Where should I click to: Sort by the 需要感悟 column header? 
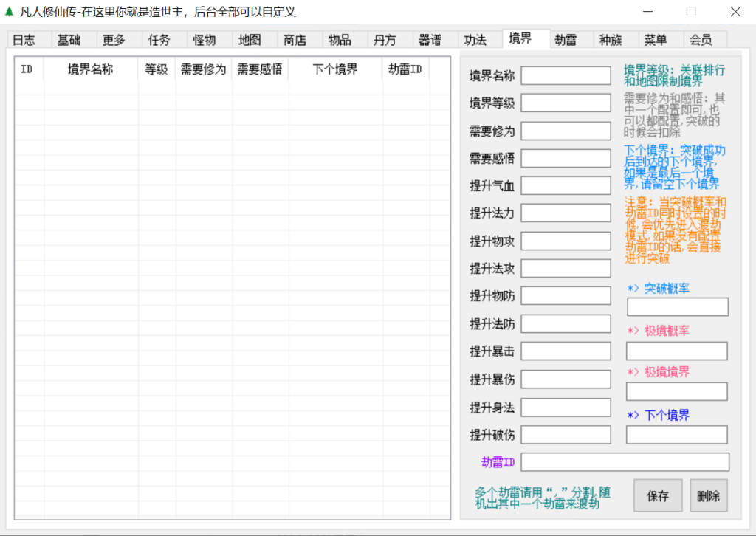(x=259, y=69)
